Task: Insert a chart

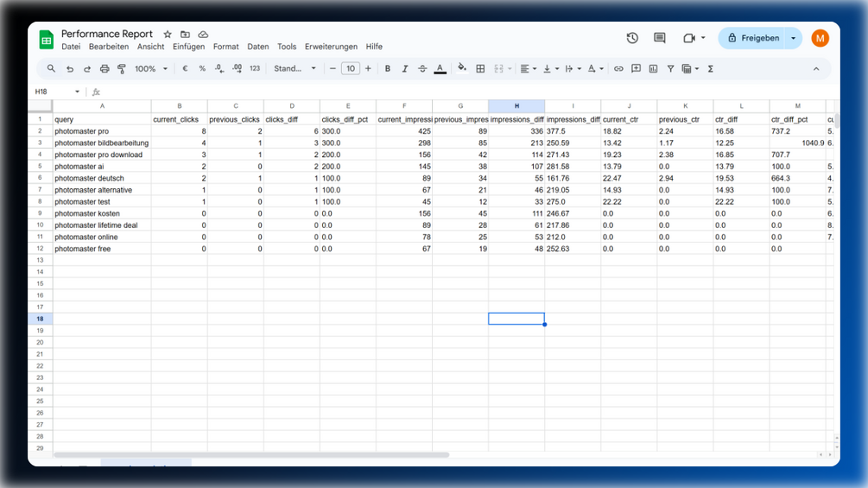Action: click(653, 68)
